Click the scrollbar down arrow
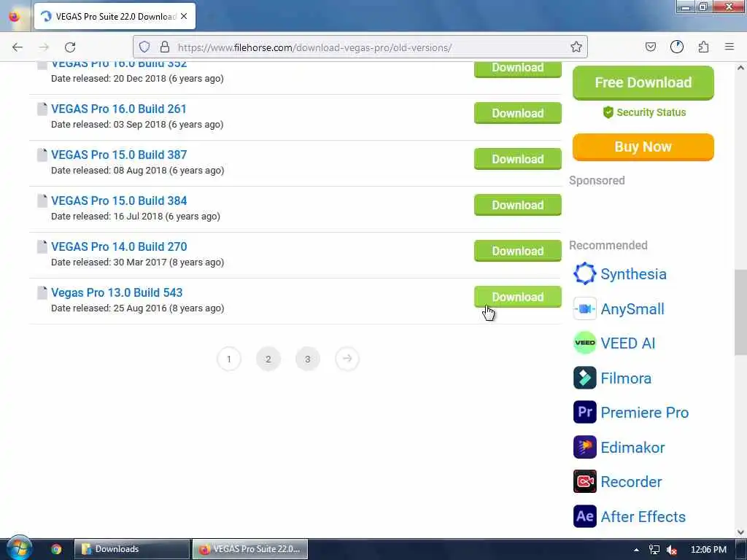 click(740, 532)
